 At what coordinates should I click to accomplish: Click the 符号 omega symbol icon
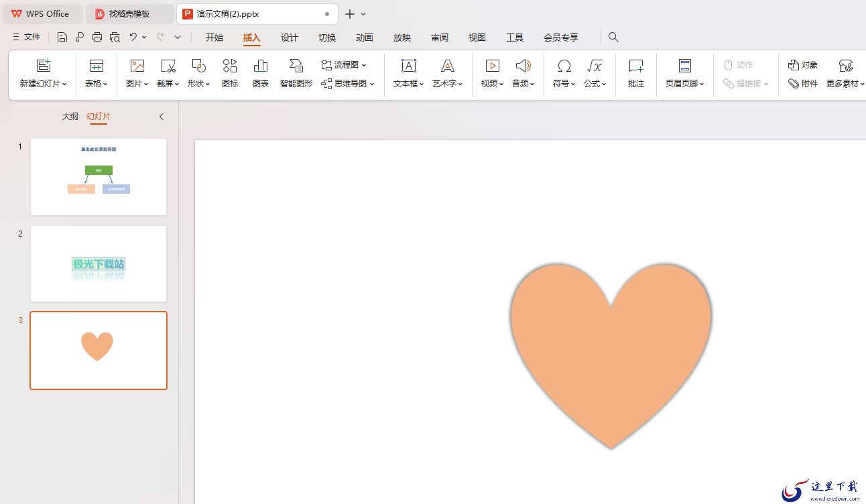564,66
